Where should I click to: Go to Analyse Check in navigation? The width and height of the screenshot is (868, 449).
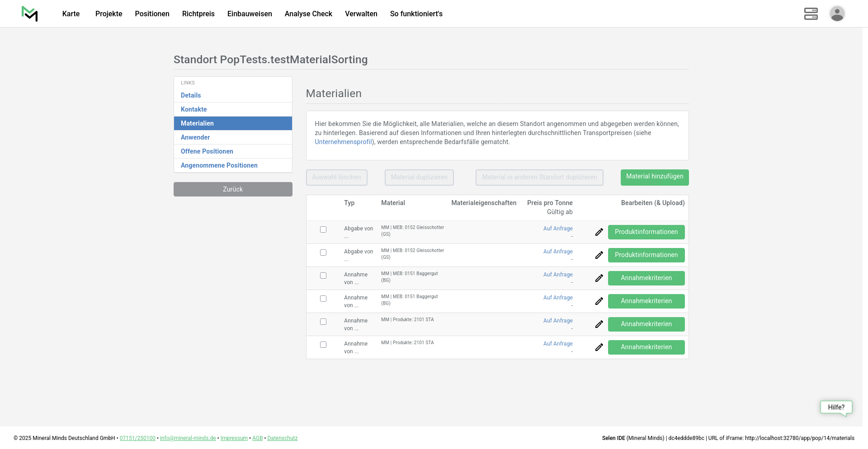pyautogui.click(x=308, y=14)
